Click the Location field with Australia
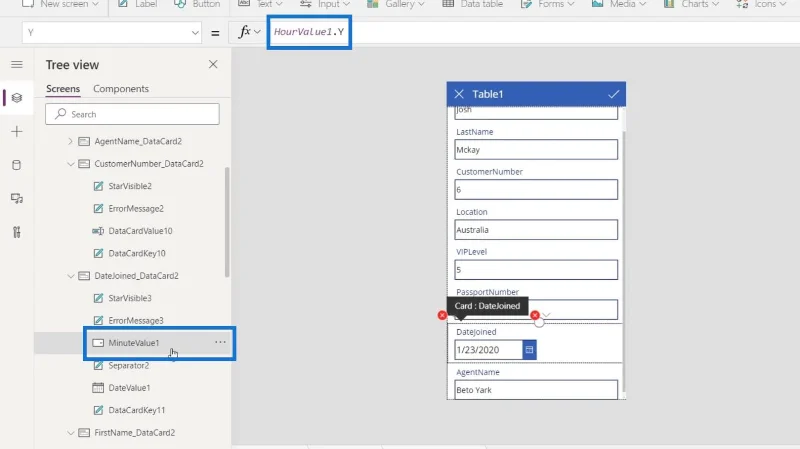Viewport: 800px width, 449px height. [536, 230]
